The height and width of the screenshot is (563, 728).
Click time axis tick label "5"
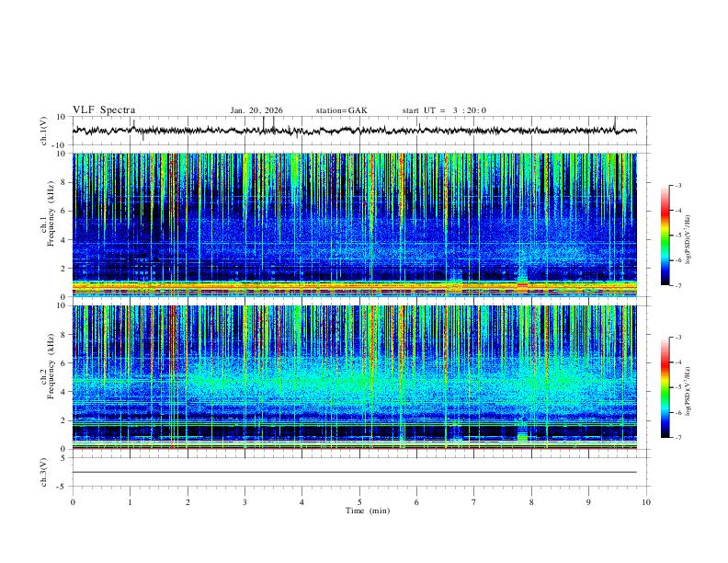(x=359, y=502)
